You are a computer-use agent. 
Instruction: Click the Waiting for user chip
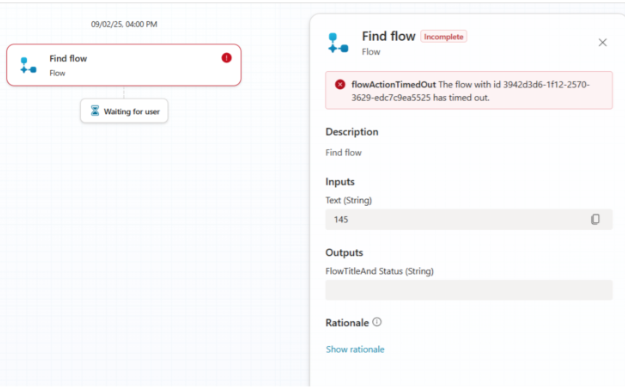point(124,111)
